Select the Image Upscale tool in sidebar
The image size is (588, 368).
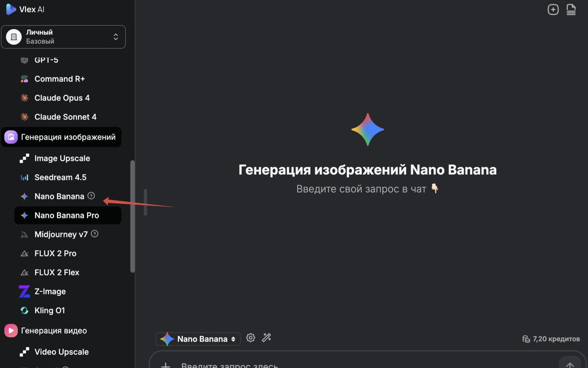(62, 158)
